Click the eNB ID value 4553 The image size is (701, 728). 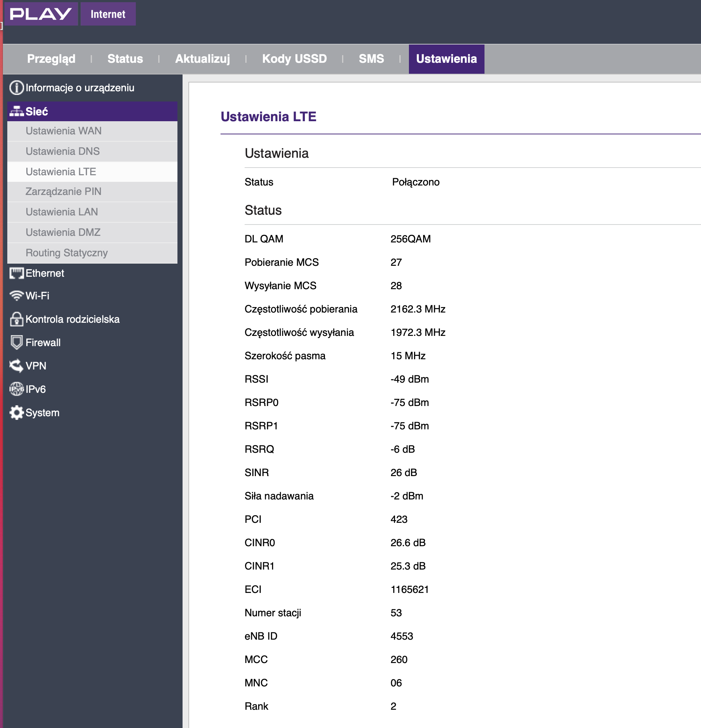tap(402, 637)
